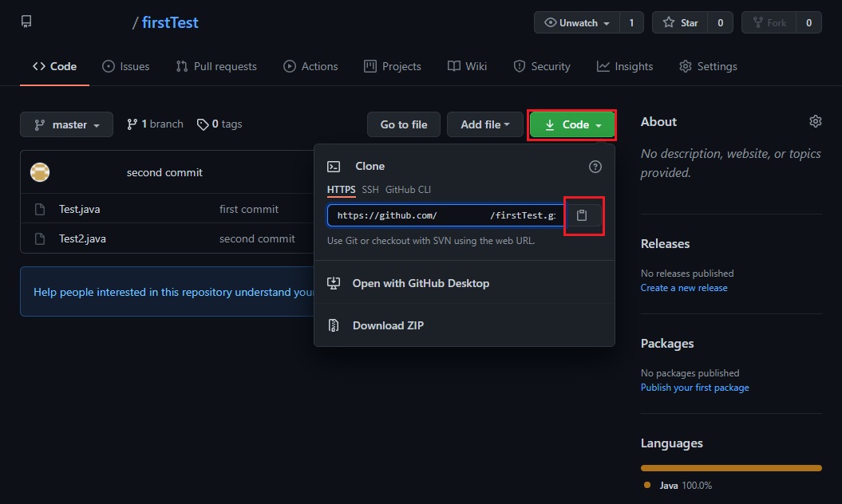842x504 pixels.
Task: Star the firstTest repository
Action: point(680,22)
